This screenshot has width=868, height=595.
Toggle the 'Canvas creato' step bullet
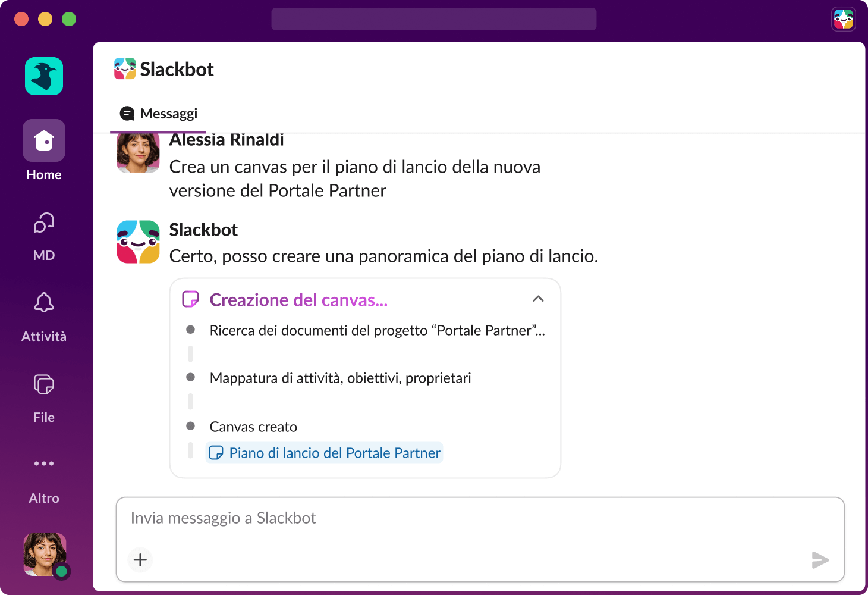coord(191,426)
